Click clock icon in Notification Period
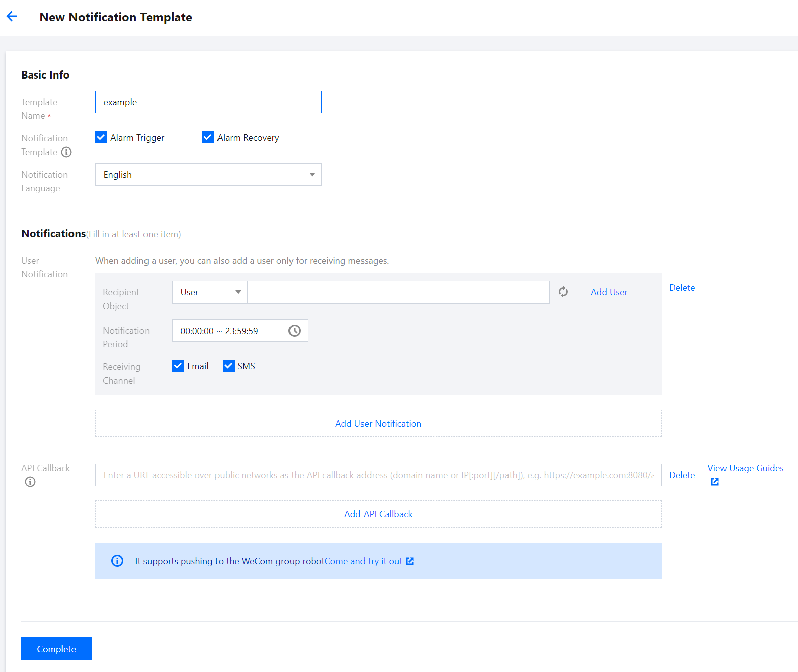The image size is (798, 672). pos(295,331)
